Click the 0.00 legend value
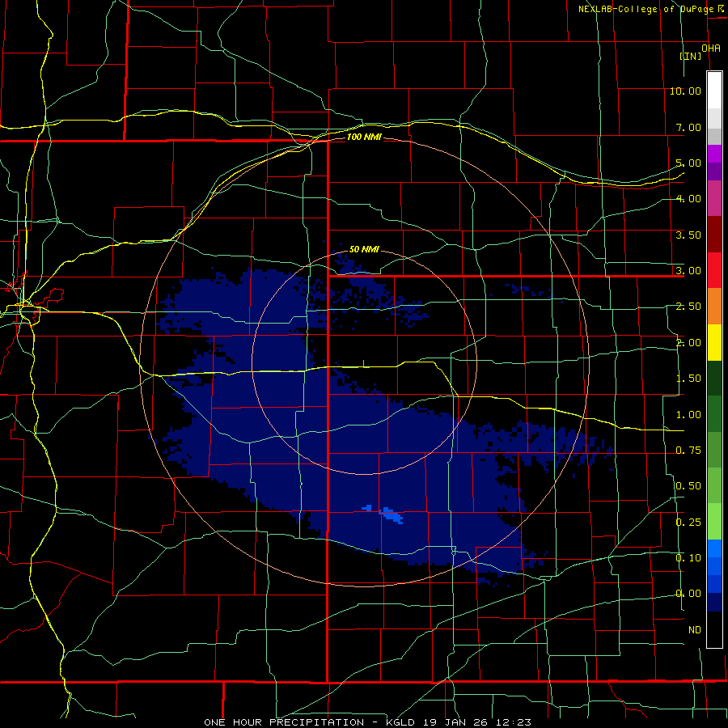The height and width of the screenshot is (728, 728). [688, 594]
